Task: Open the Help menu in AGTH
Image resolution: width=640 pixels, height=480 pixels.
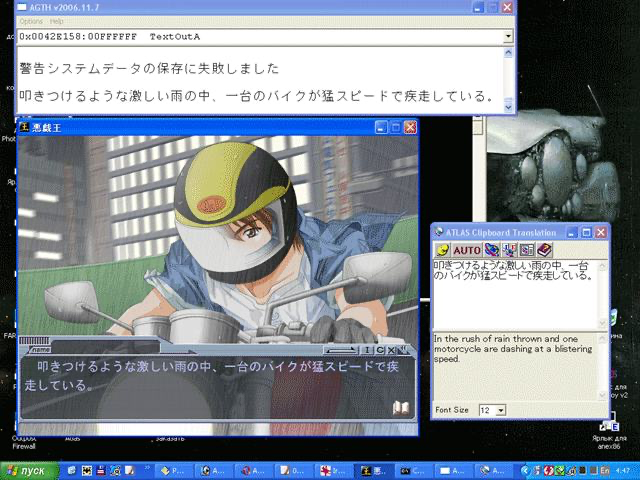Action: pyautogui.click(x=56, y=21)
